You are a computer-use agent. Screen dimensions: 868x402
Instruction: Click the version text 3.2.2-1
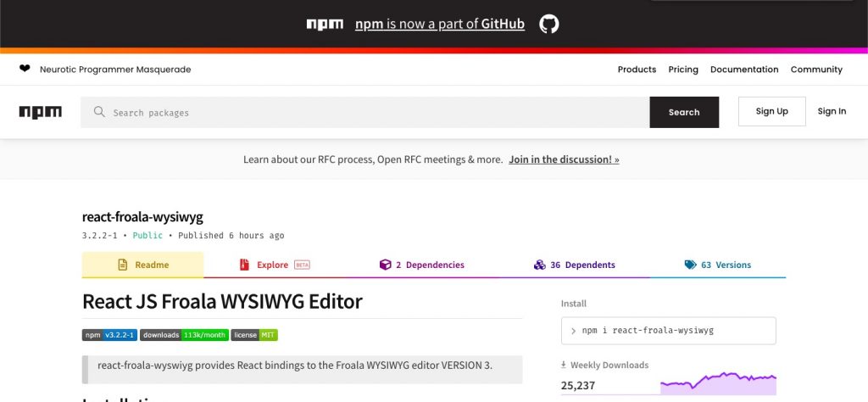100,235
